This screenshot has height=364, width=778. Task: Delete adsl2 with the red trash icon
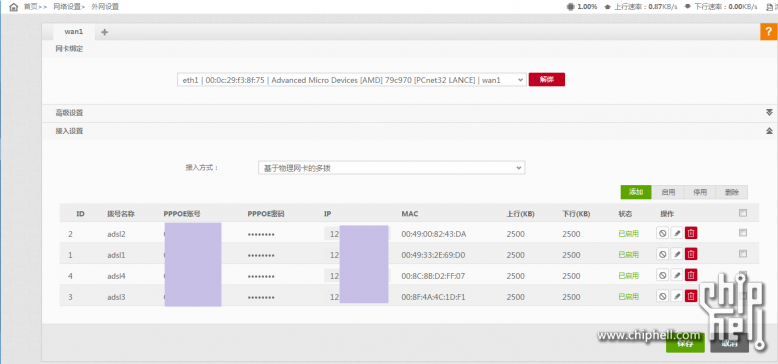(x=691, y=233)
